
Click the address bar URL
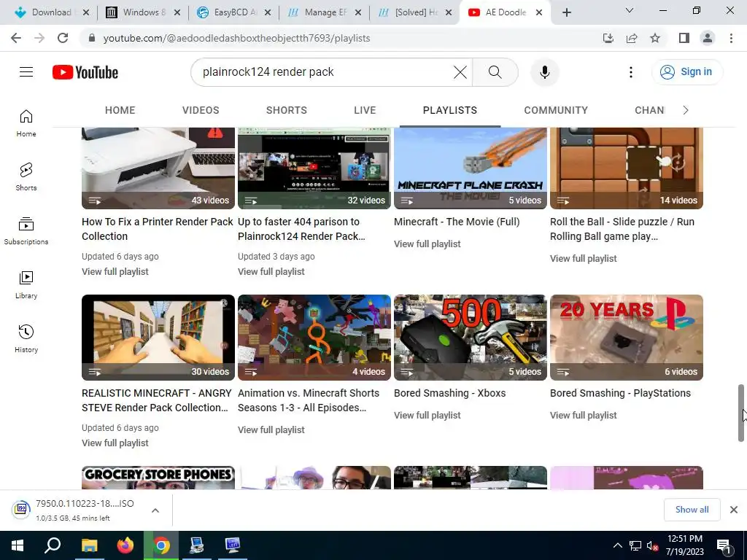(237, 38)
